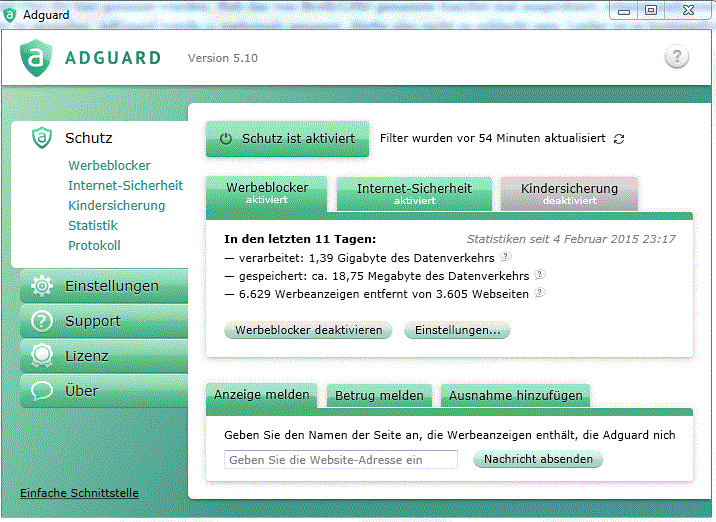The width and height of the screenshot is (716, 522).
Task: Click help icon next to gespeichert statistic
Action: (539, 275)
